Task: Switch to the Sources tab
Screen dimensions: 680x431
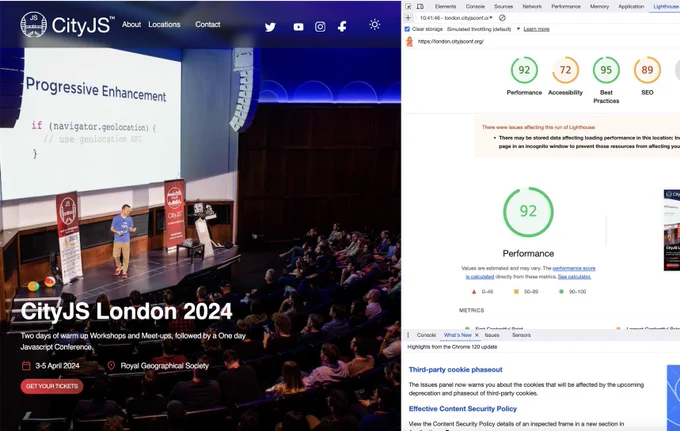Action: [x=503, y=7]
